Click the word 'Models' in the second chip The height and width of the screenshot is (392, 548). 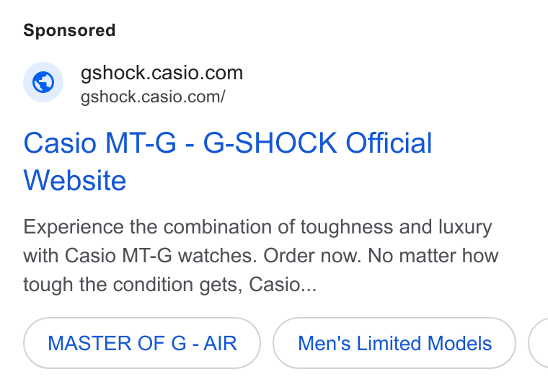click(459, 343)
